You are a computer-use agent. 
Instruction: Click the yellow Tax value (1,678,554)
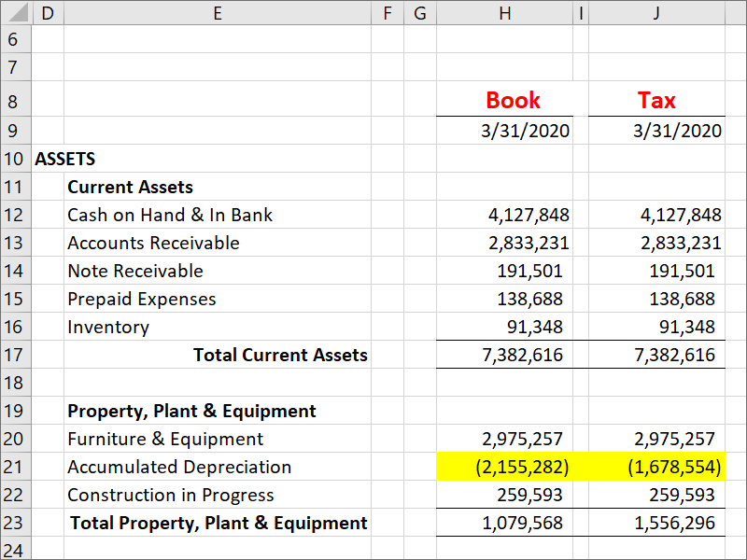pyautogui.click(x=656, y=467)
